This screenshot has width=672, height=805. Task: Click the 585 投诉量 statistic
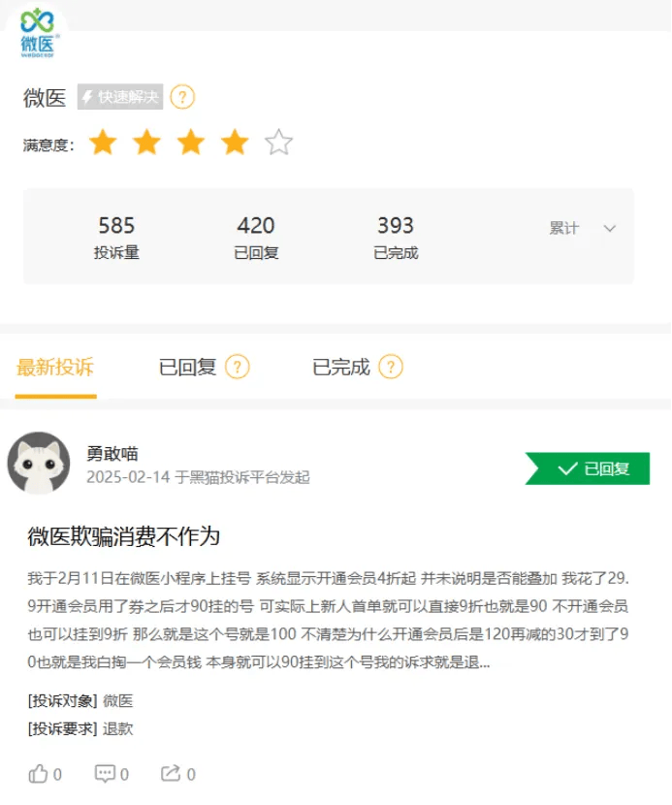[116, 237]
